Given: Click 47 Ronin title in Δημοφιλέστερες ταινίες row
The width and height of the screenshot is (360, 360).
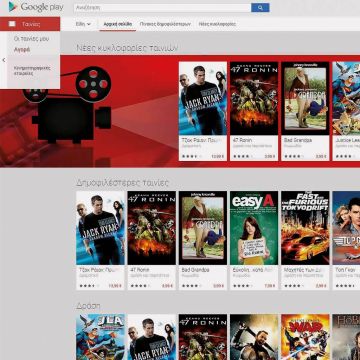Looking at the screenshot, I should click(x=140, y=270).
